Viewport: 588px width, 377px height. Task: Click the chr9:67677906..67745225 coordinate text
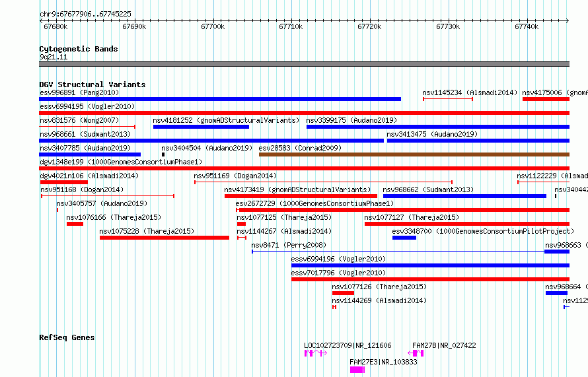(x=85, y=14)
